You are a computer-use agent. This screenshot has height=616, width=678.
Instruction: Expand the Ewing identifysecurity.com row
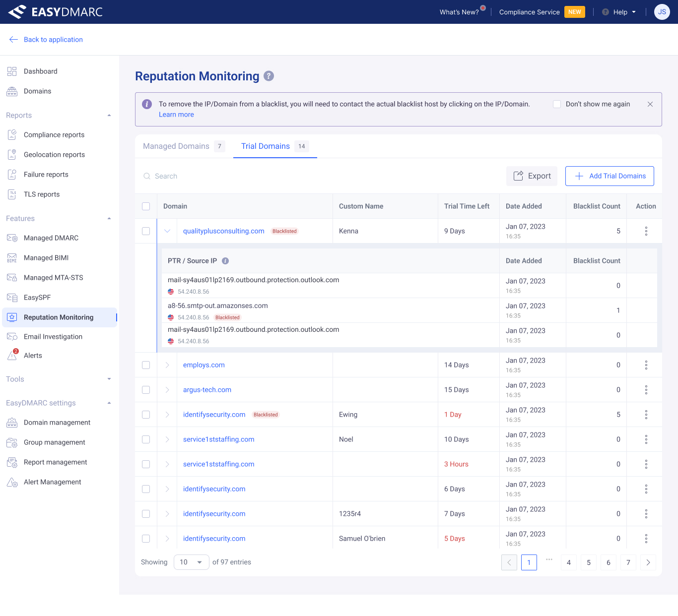click(x=167, y=415)
